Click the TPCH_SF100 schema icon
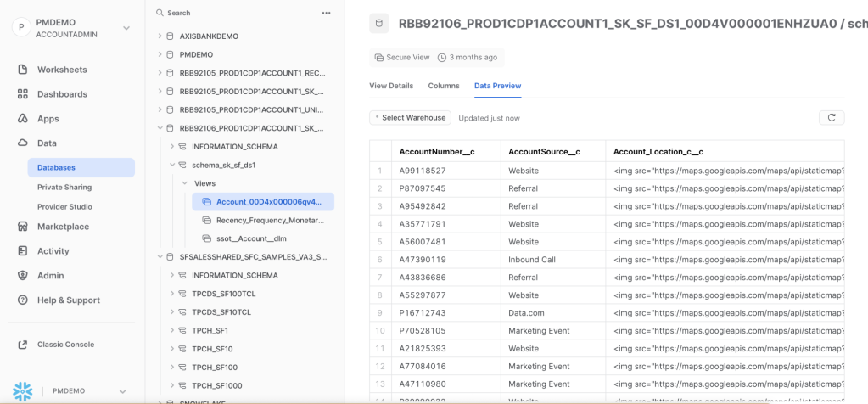The height and width of the screenshot is (404, 868). click(x=182, y=367)
